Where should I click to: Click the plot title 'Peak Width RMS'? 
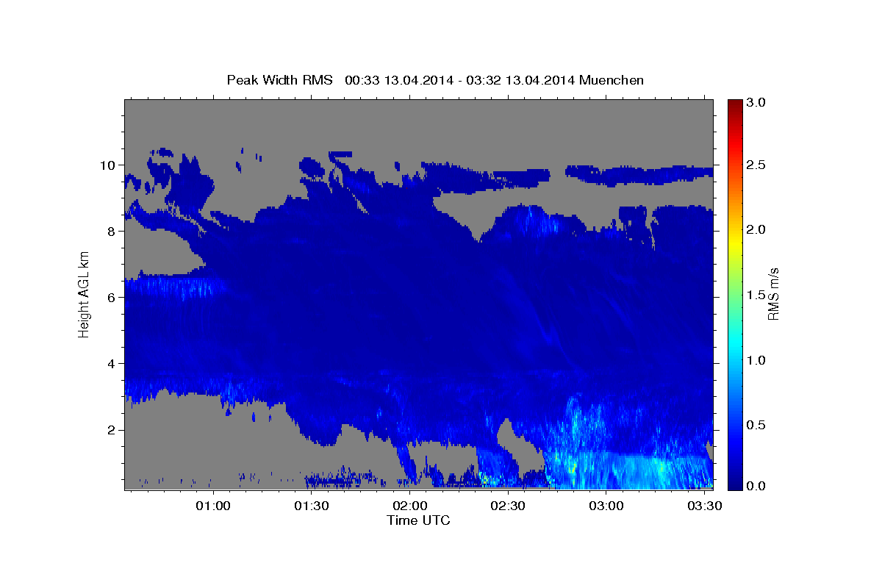point(279,79)
